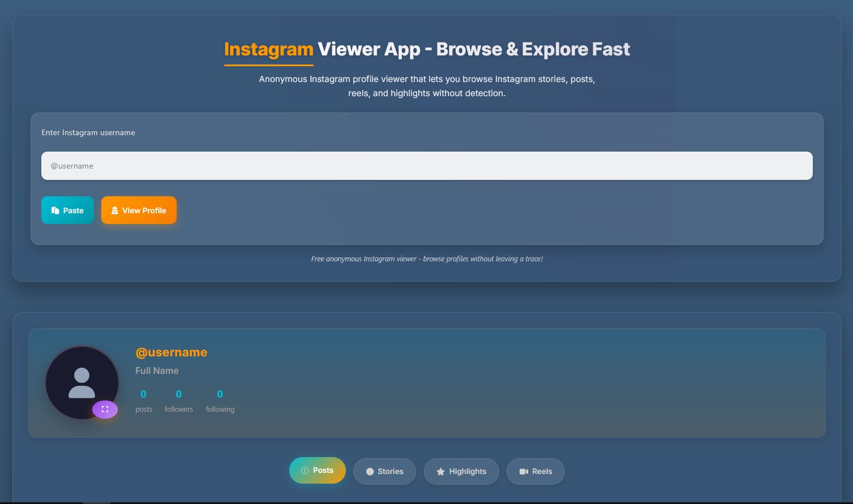Click the followers count label

[x=179, y=409]
